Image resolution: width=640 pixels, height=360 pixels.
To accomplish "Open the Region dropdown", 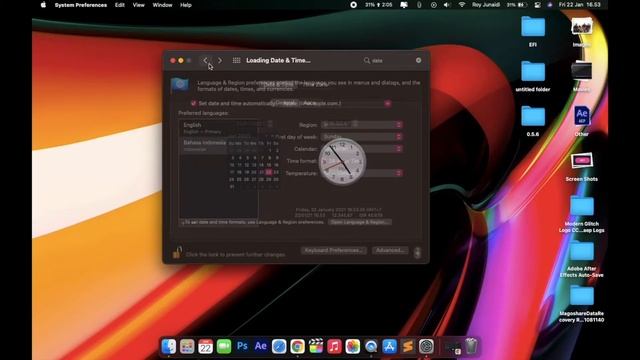I will click(x=362, y=124).
